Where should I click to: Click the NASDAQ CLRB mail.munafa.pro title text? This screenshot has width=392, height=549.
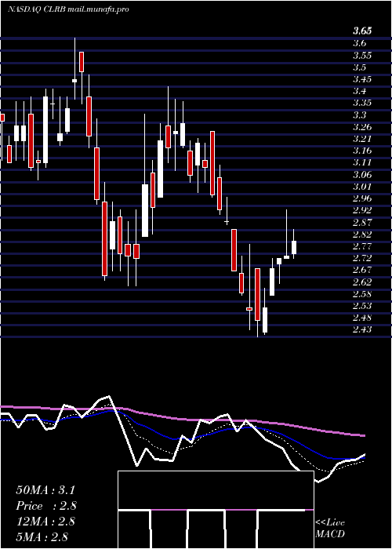pyautogui.click(x=69, y=9)
